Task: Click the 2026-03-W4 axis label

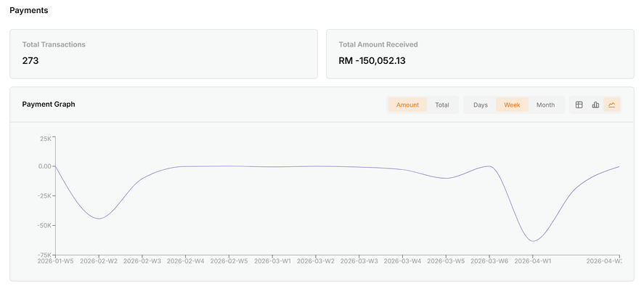Action: [x=402, y=261]
